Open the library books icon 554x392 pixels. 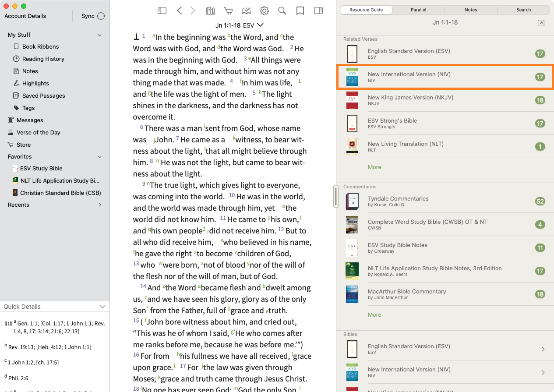[x=211, y=11]
